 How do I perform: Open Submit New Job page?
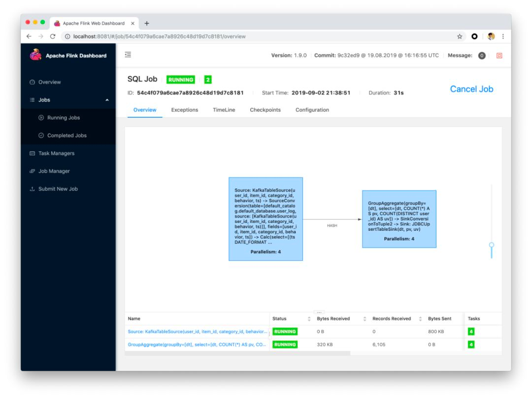point(58,189)
